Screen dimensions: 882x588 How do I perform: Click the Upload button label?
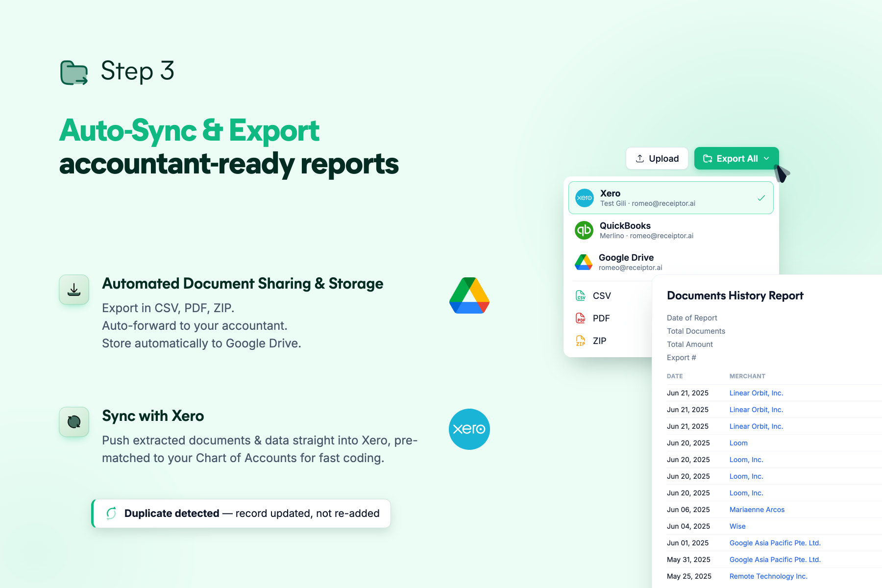[664, 158]
